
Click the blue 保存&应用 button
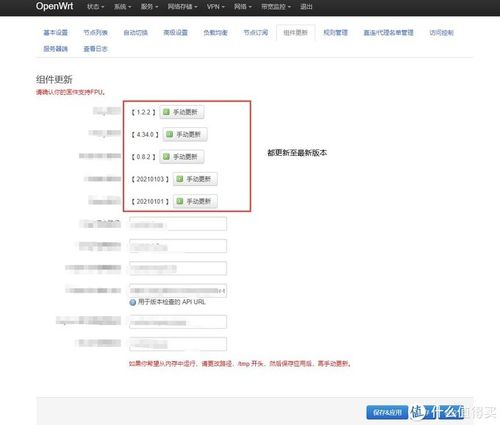coord(387,413)
